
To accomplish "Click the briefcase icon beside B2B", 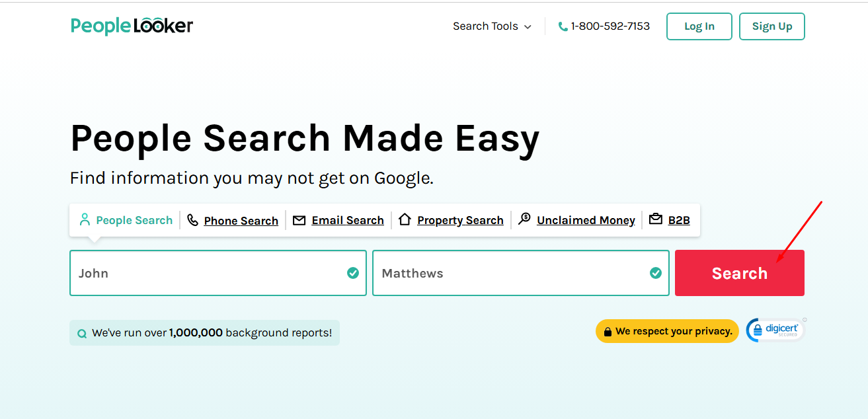I will pyautogui.click(x=656, y=219).
